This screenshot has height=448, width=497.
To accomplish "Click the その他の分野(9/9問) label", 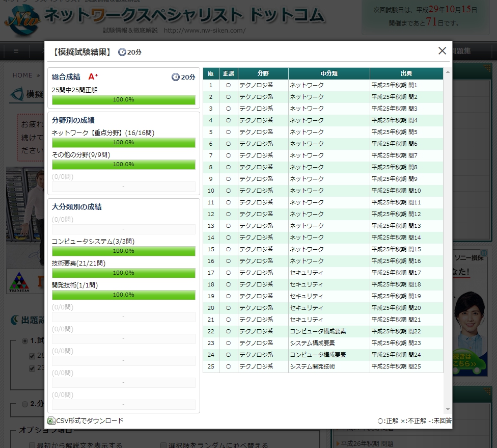I will tap(81, 155).
